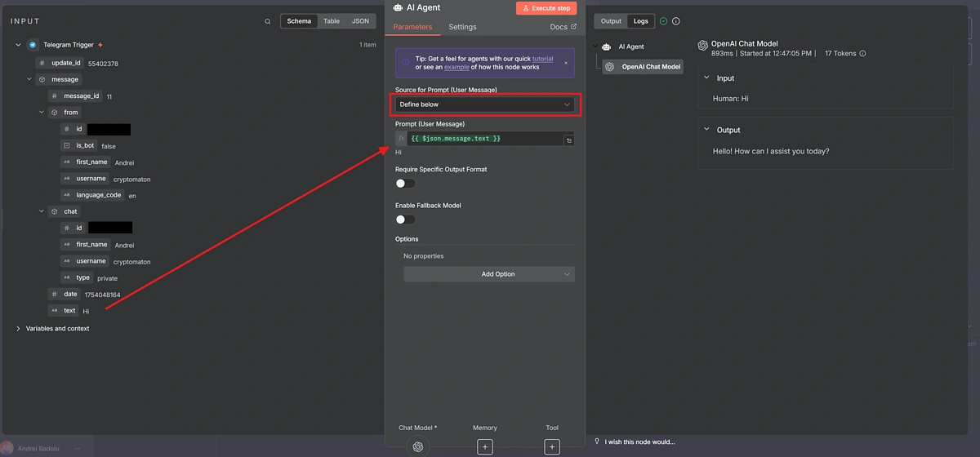The image size is (980, 457).
Task: Enable the Fallback Model toggle
Action: [x=405, y=220]
